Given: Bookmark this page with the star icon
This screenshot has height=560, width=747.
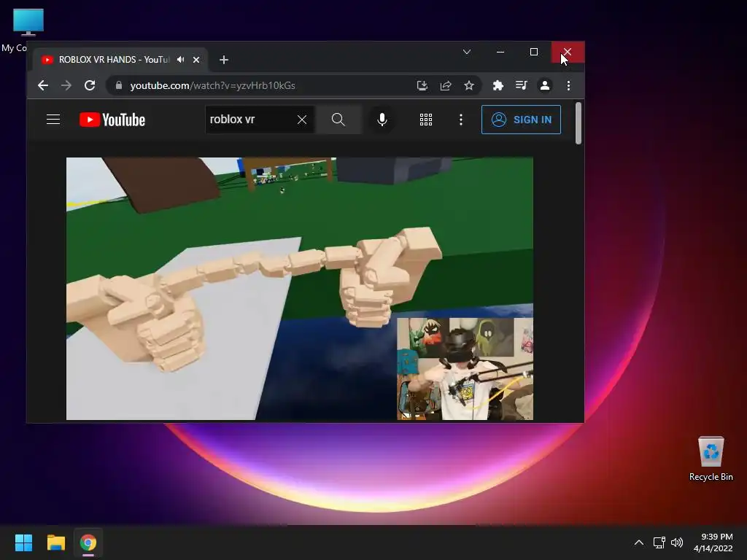Looking at the screenshot, I should 469,86.
